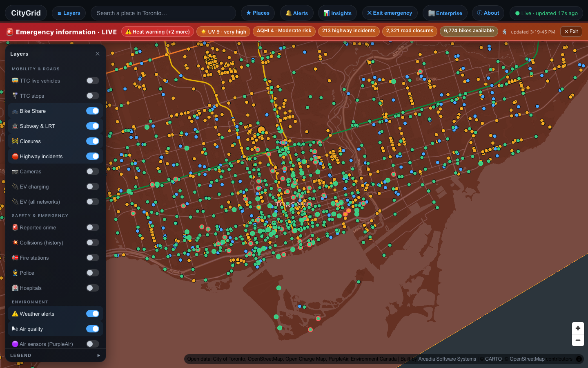Image resolution: width=588 pixels, height=368 pixels.
Task: Open the Insights menu
Action: pyautogui.click(x=337, y=13)
